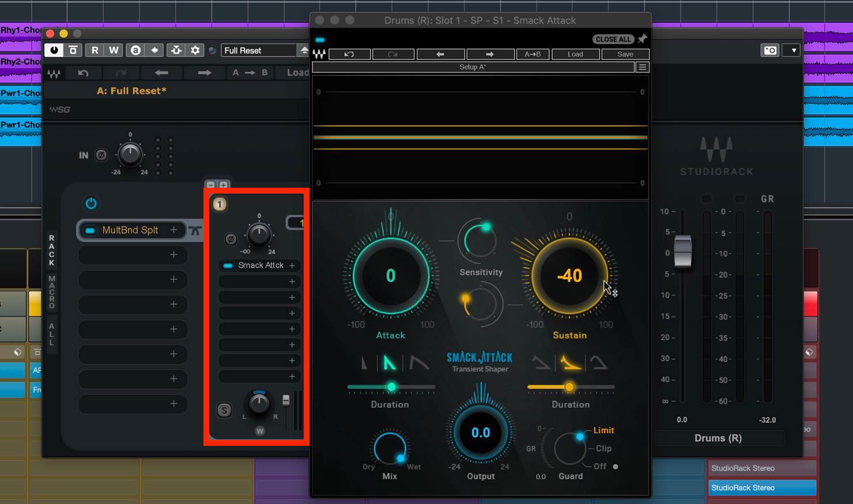This screenshot has height=504, width=853.
Task: Toggle the solo S button in chain 1
Action: (x=224, y=410)
